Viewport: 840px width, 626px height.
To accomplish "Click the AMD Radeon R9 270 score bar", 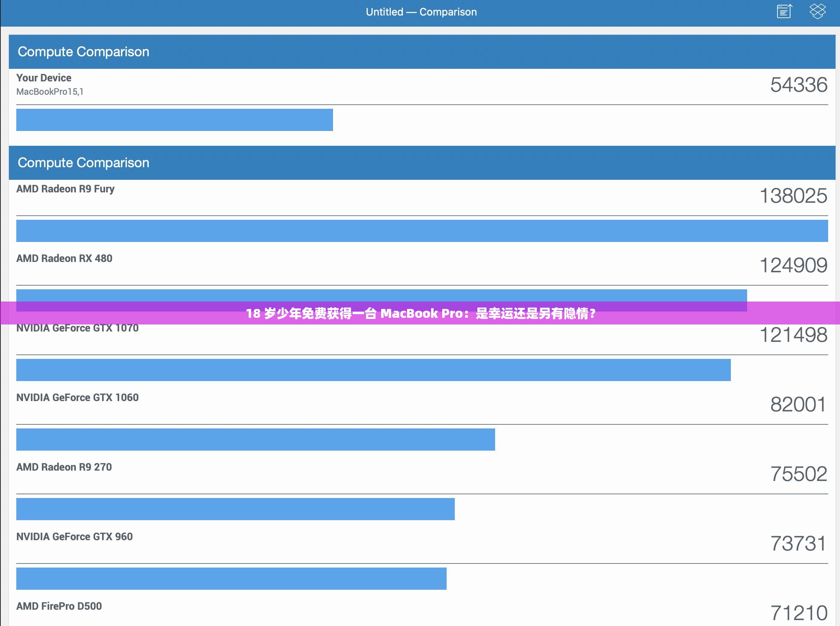I will [x=235, y=509].
